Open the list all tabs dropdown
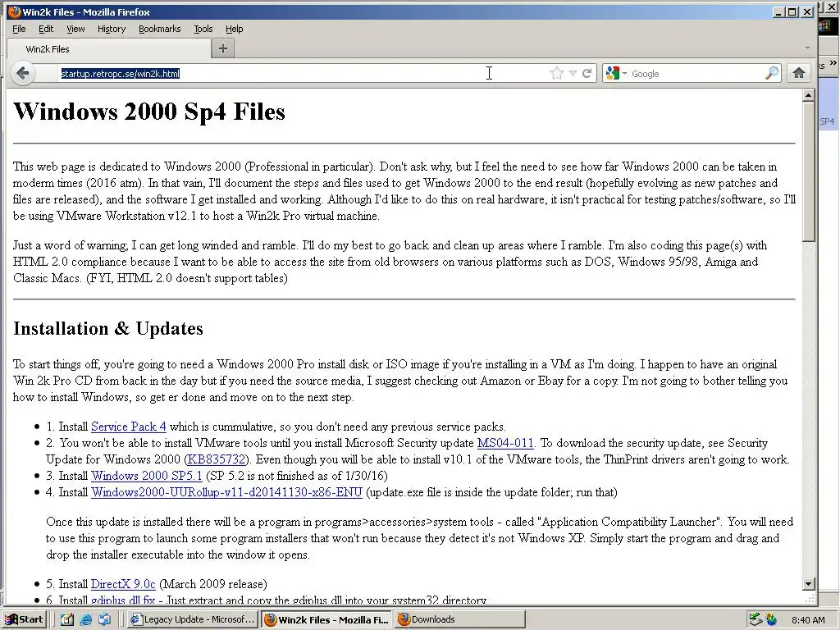 point(807,48)
